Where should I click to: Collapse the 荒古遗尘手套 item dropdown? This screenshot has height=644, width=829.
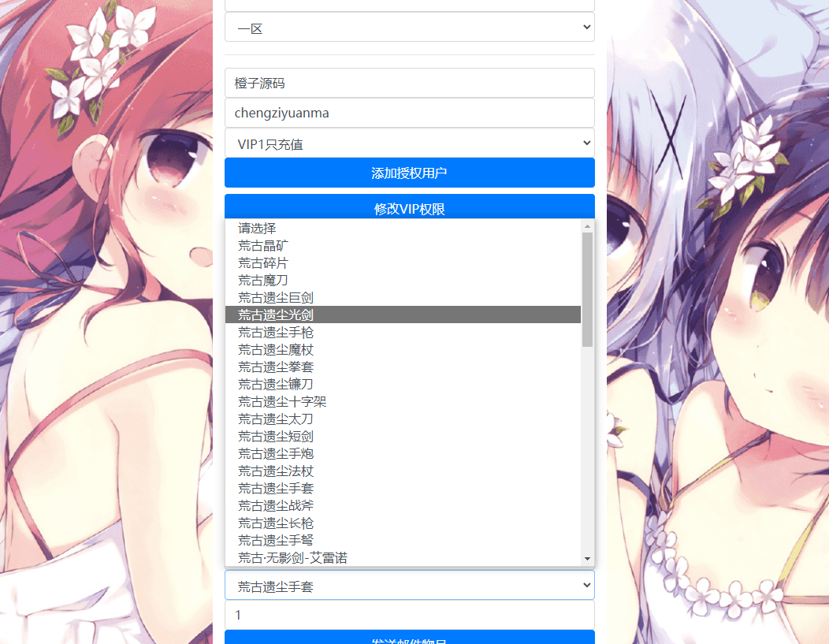pyautogui.click(x=409, y=585)
